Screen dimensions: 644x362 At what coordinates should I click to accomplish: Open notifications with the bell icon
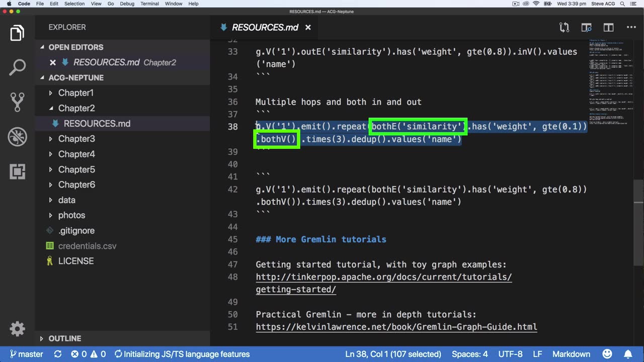[628, 354]
